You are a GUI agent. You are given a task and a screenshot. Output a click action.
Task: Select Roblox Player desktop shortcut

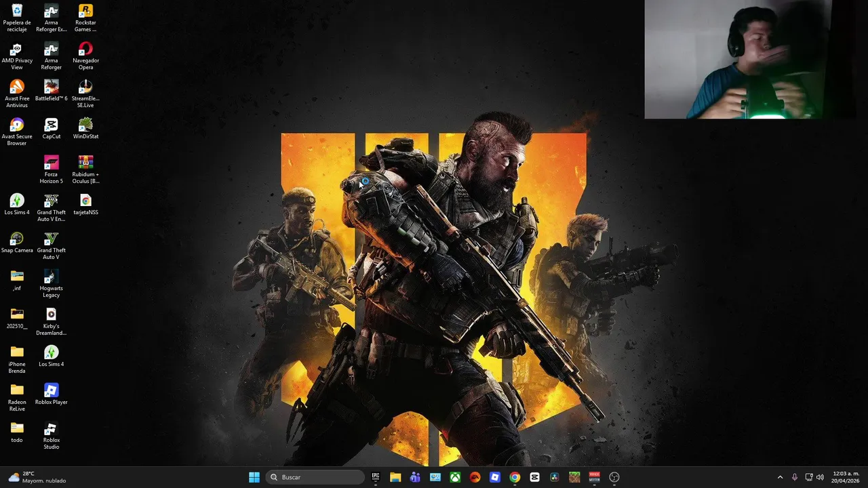click(51, 394)
